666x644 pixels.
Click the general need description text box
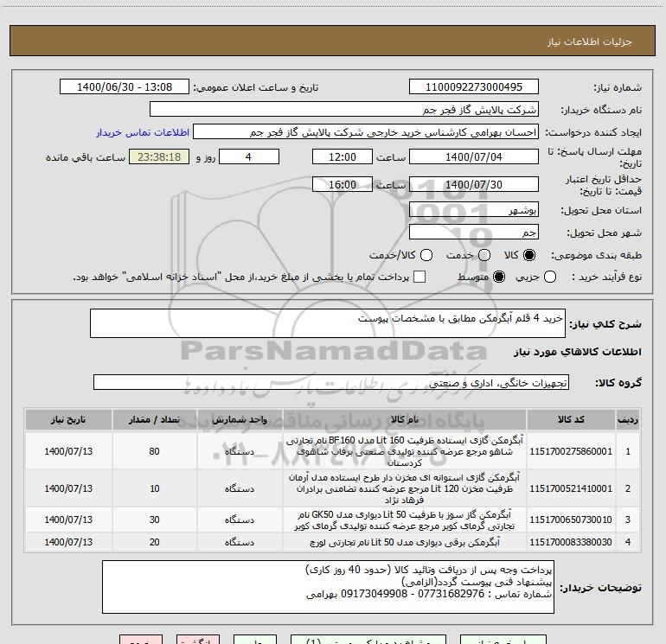tap(328, 323)
